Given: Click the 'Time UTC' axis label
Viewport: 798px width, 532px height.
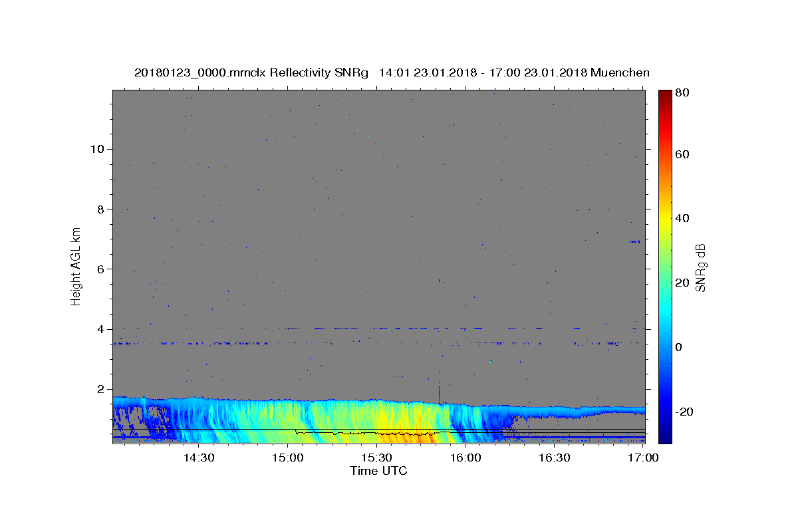Looking at the screenshot, I should click(x=378, y=471).
